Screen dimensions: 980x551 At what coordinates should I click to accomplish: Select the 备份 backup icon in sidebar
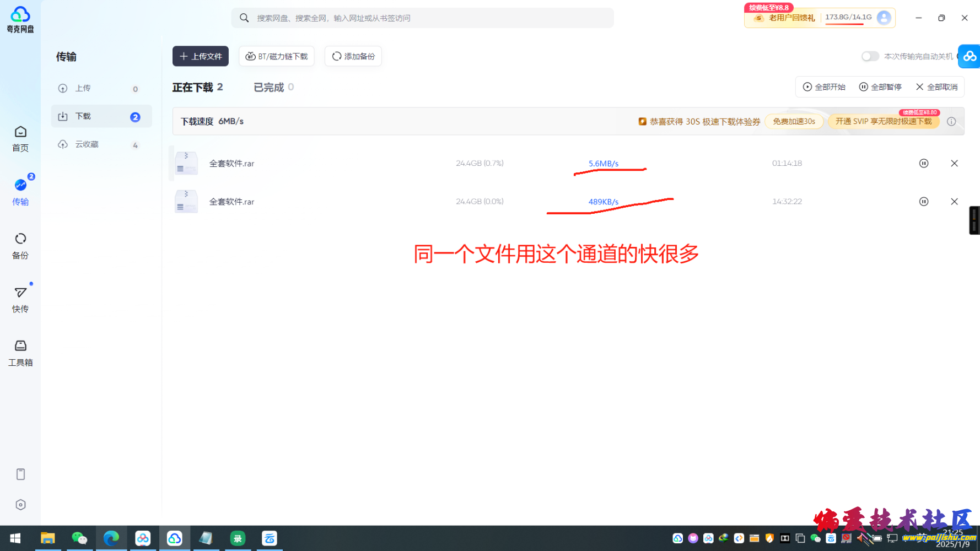(20, 245)
